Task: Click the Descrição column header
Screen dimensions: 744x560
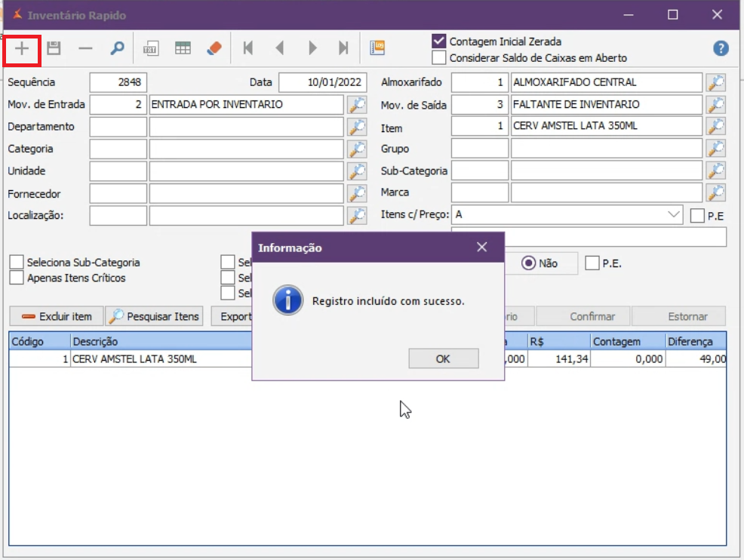Action: click(x=161, y=341)
